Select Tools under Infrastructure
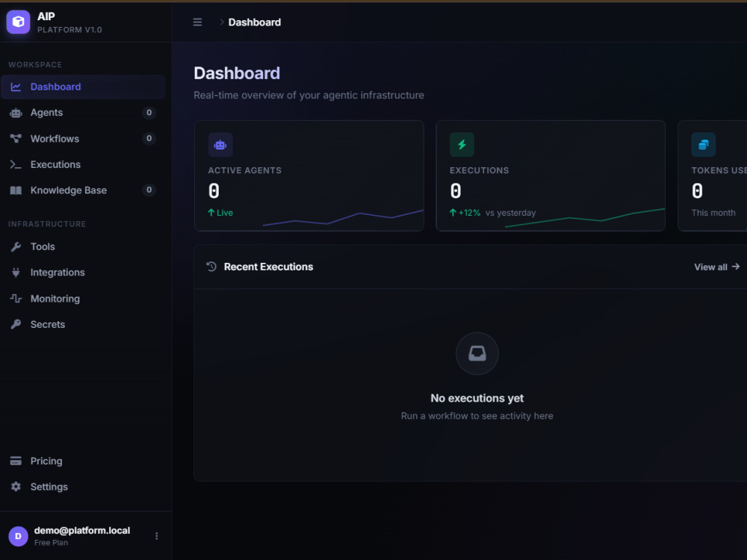The image size is (747, 560). pyautogui.click(x=83, y=246)
